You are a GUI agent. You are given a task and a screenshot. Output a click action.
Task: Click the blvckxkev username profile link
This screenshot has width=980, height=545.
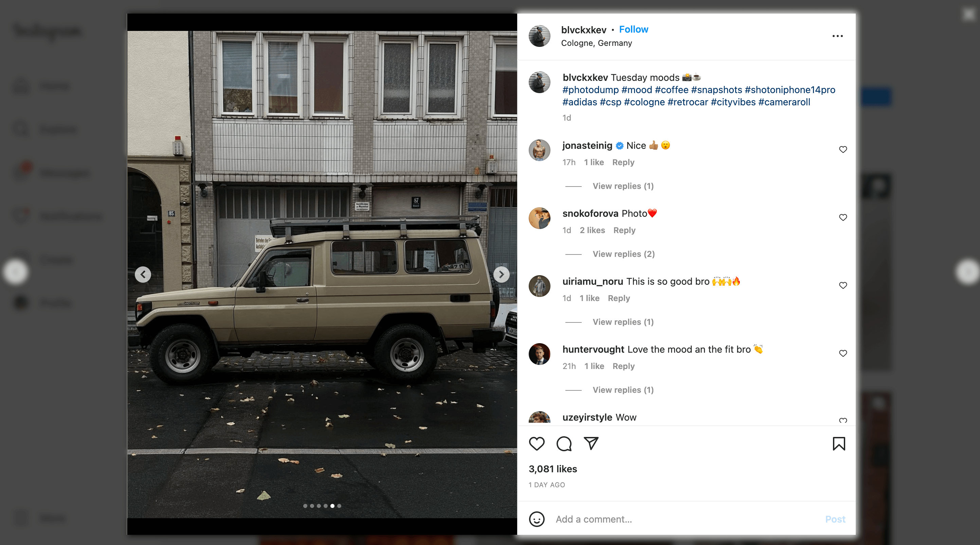tap(583, 29)
